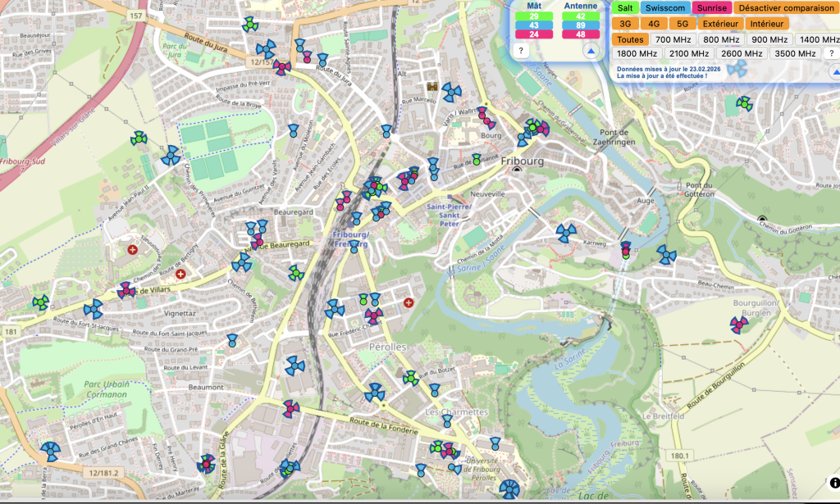The width and height of the screenshot is (840, 504).
Task: Toggle the Salt operator filter
Action: 625,7
